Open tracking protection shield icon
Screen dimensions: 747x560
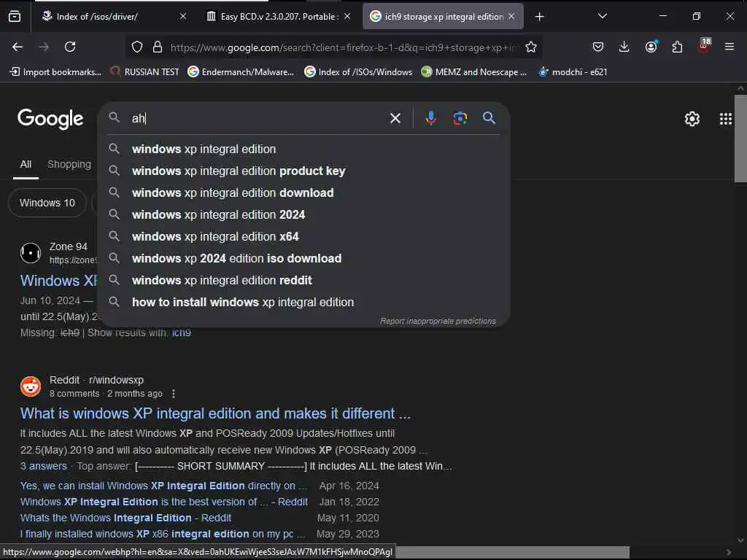(137, 47)
